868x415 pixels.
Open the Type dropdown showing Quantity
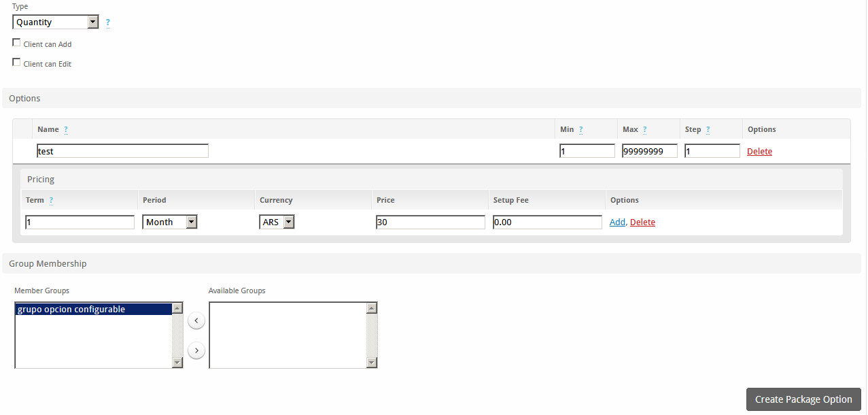(56, 22)
